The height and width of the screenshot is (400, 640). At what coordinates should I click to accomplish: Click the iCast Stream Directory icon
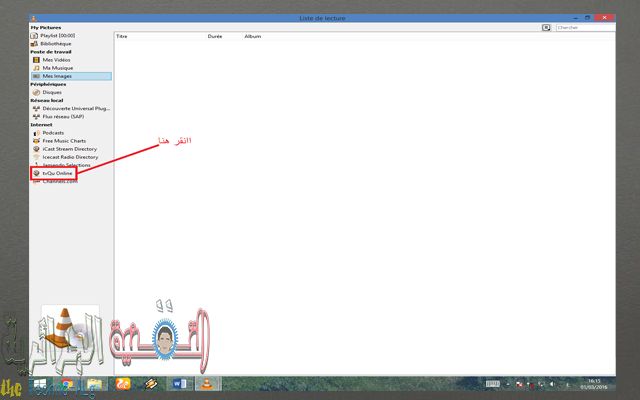pos(35,148)
